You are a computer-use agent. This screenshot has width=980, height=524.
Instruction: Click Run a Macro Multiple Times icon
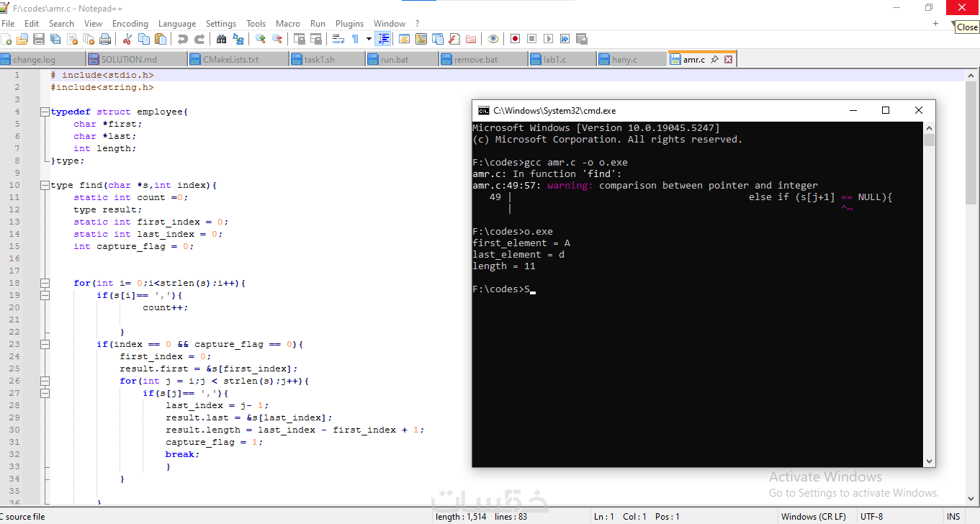click(x=565, y=39)
